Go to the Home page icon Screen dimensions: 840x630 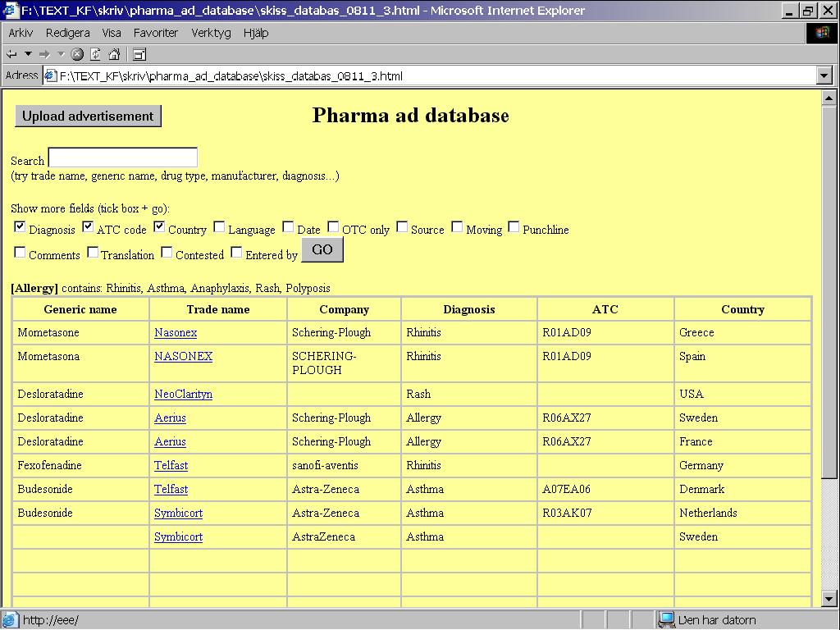click(x=114, y=54)
